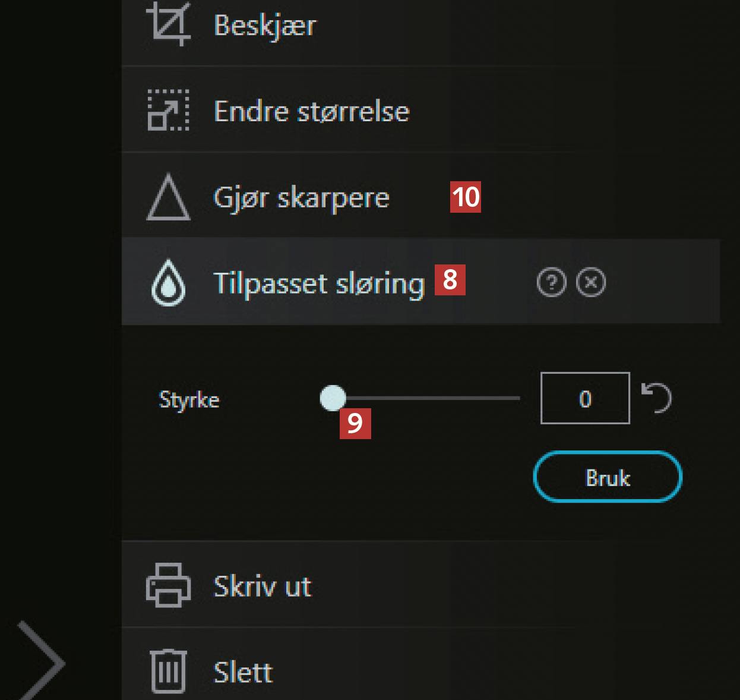Image resolution: width=740 pixels, height=700 pixels.
Task: Click the Styrke numeric value field
Action: tap(585, 398)
